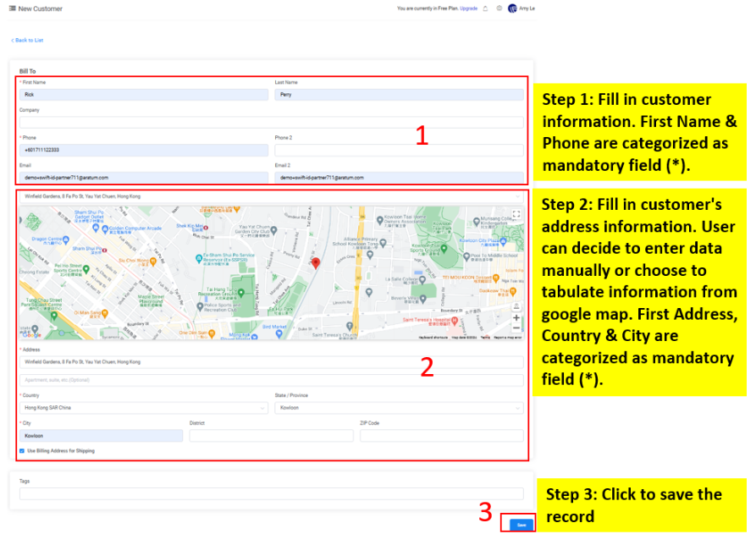Click the City field containing Kowloon
The image size is (756, 545).
pyautogui.click(x=102, y=436)
